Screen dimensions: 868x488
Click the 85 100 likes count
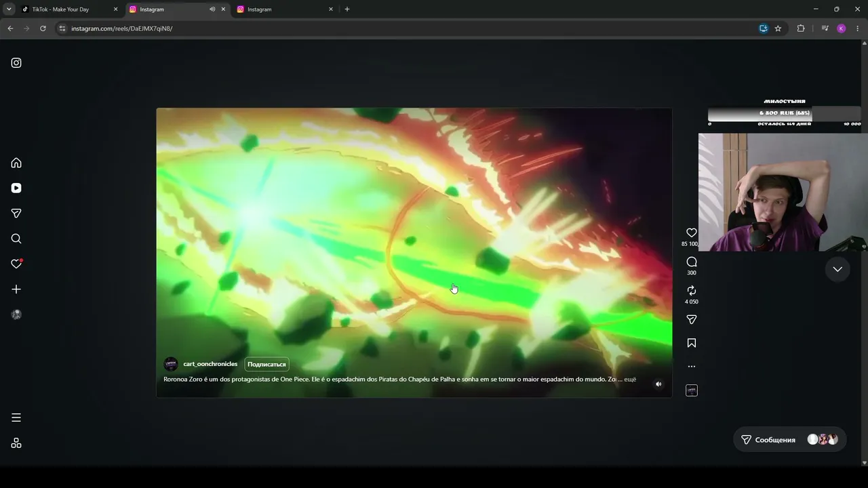[690, 244]
